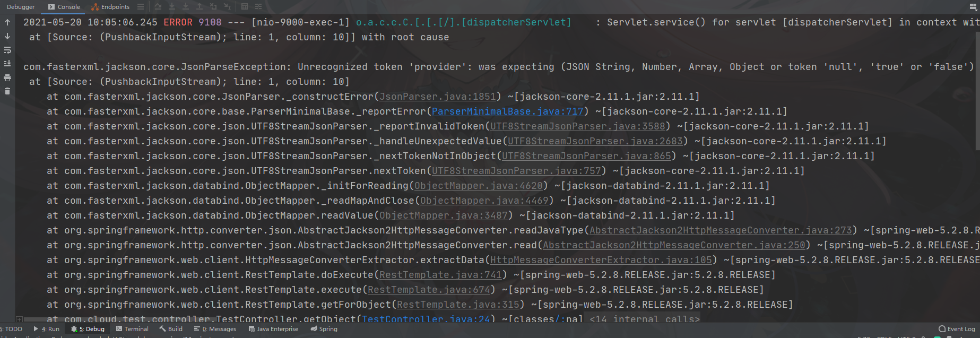Open UTF8StreamJsonParser.java:757 link
This screenshot has height=338, width=980.
coord(516,171)
